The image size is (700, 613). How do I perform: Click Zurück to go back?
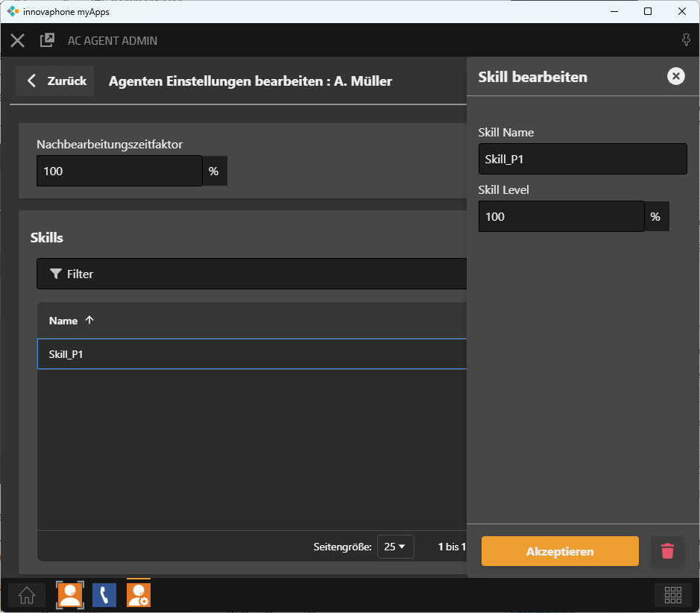(x=56, y=81)
